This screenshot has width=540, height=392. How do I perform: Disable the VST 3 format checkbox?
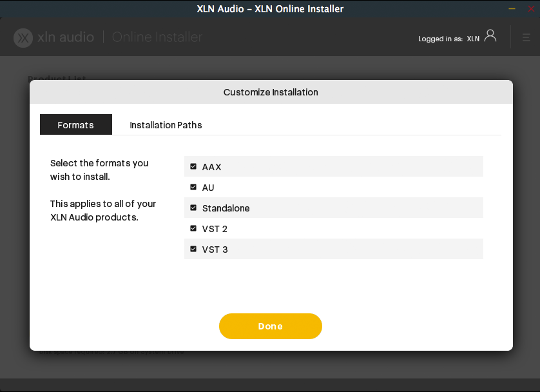[x=193, y=249]
